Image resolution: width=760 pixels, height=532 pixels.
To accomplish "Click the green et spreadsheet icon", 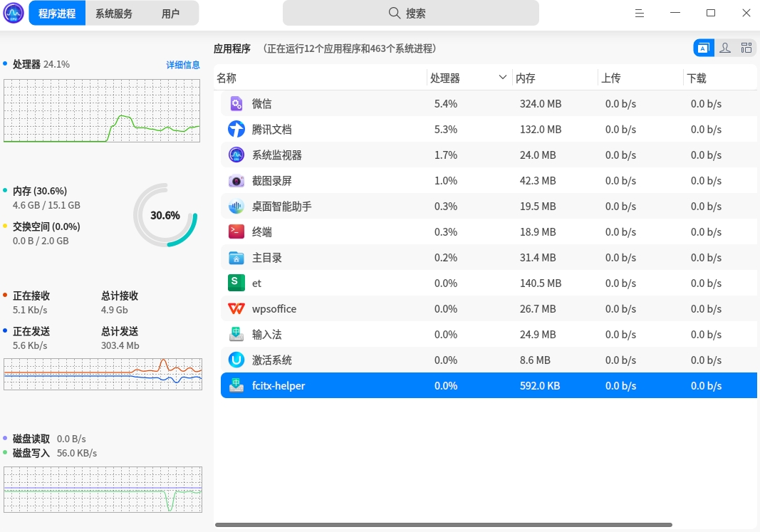I will (236, 283).
